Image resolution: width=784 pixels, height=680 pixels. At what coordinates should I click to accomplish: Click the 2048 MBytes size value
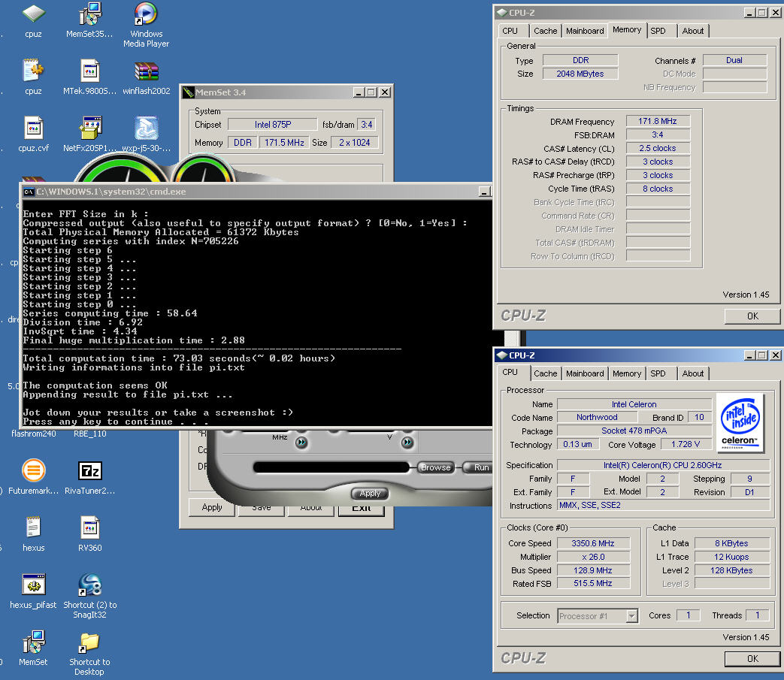click(580, 74)
